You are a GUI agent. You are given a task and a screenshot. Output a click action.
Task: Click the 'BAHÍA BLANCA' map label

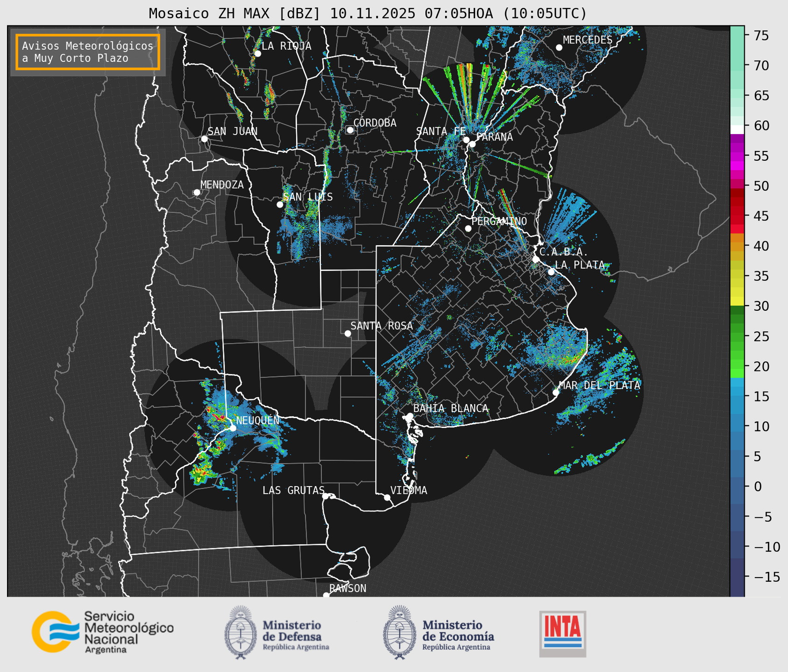point(451,408)
